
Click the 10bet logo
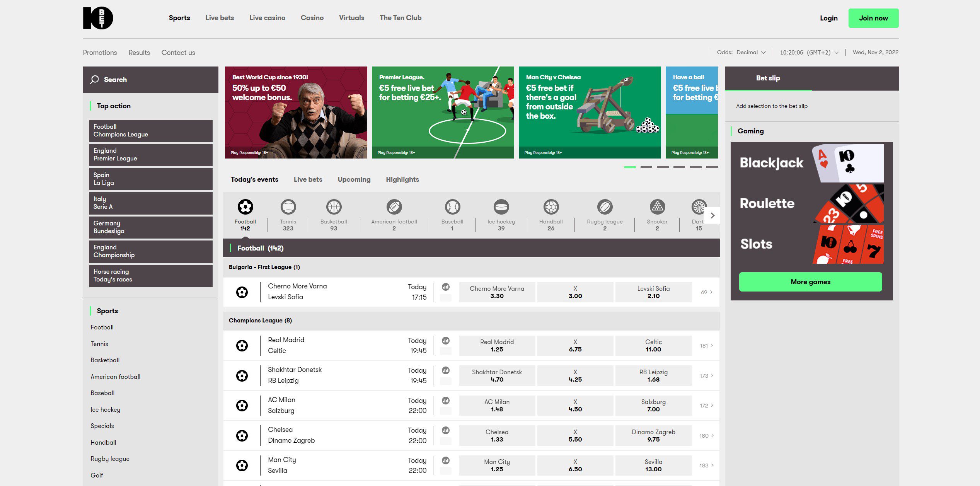[98, 18]
